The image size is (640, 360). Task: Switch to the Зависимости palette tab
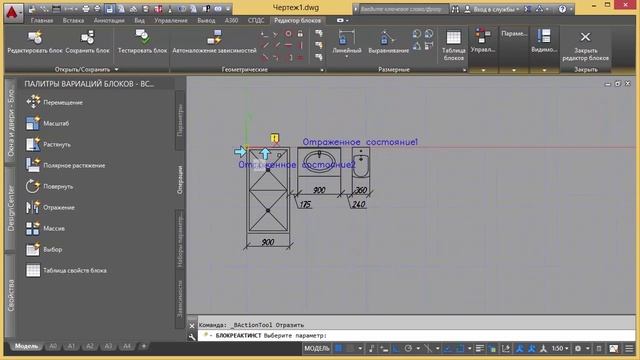click(x=180, y=298)
